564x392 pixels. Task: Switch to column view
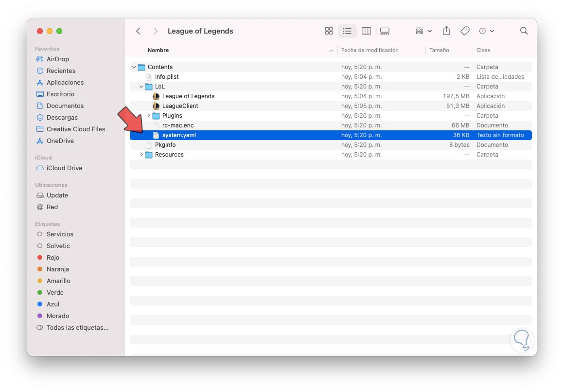[x=366, y=31]
